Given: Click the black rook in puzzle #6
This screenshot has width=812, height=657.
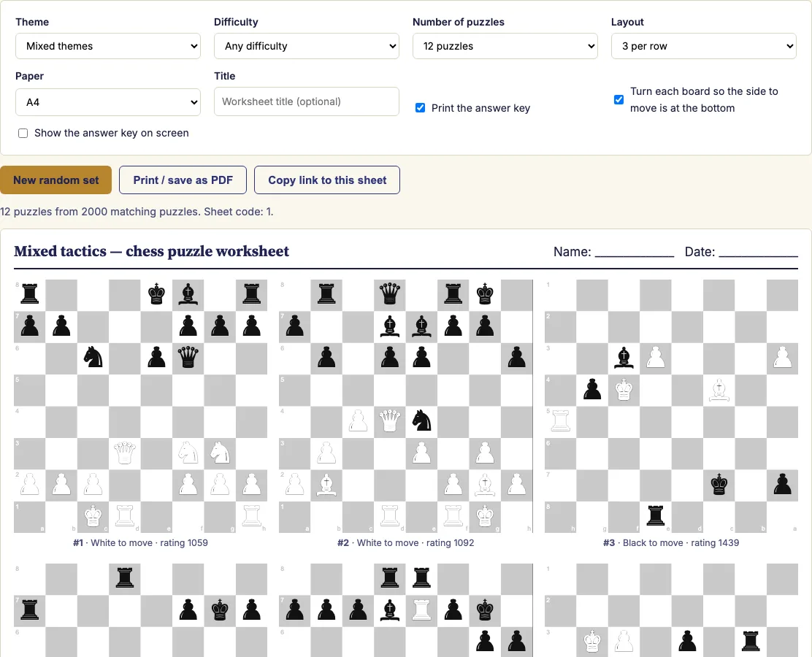Looking at the screenshot, I should click(x=751, y=642).
